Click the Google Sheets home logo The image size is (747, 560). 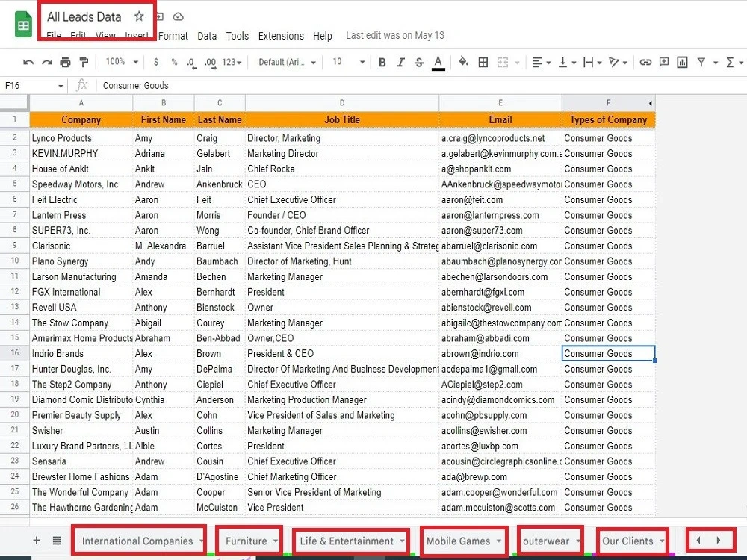(x=23, y=25)
